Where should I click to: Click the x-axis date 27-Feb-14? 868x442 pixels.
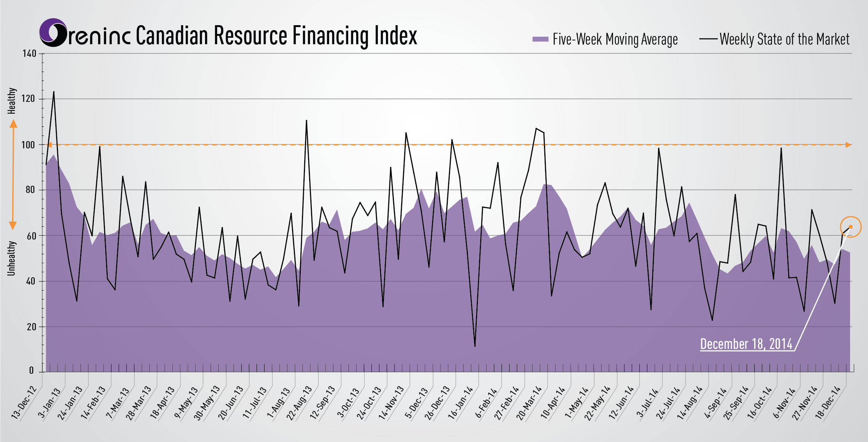click(507, 403)
